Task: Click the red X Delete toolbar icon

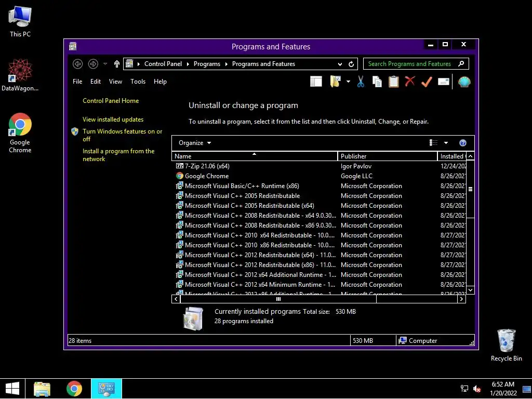Action: coord(410,82)
